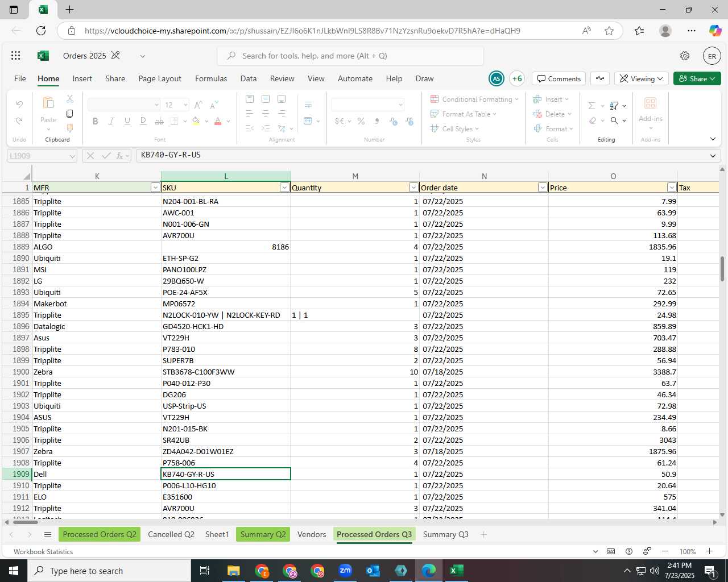Open the Formulas ribbon tab

tap(211, 78)
